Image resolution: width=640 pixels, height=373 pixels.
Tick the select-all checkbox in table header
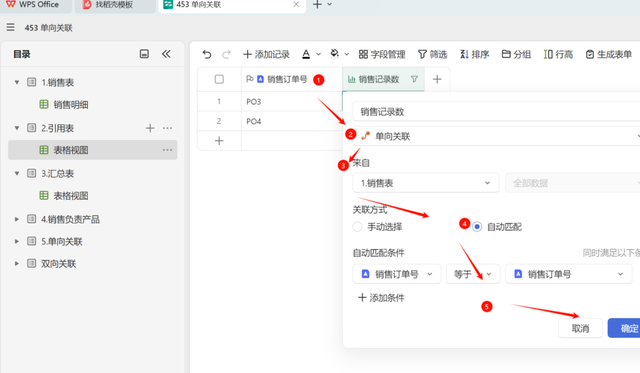pos(219,79)
